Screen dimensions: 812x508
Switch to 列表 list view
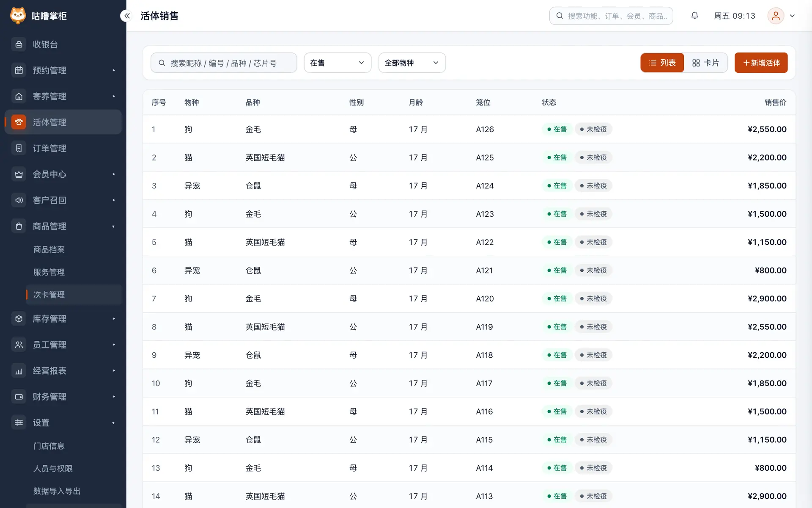click(x=662, y=63)
